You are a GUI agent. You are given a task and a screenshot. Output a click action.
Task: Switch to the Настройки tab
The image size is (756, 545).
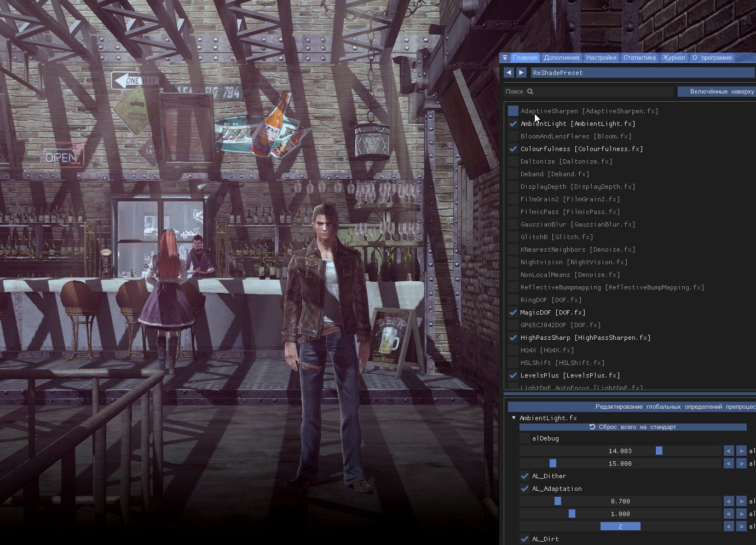[x=601, y=57]
